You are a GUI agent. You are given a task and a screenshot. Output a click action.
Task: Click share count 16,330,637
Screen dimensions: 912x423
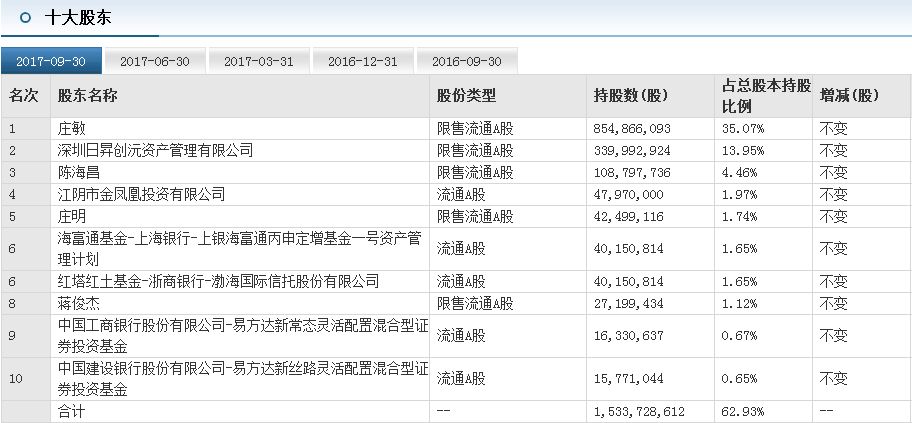tap(628, 336)
